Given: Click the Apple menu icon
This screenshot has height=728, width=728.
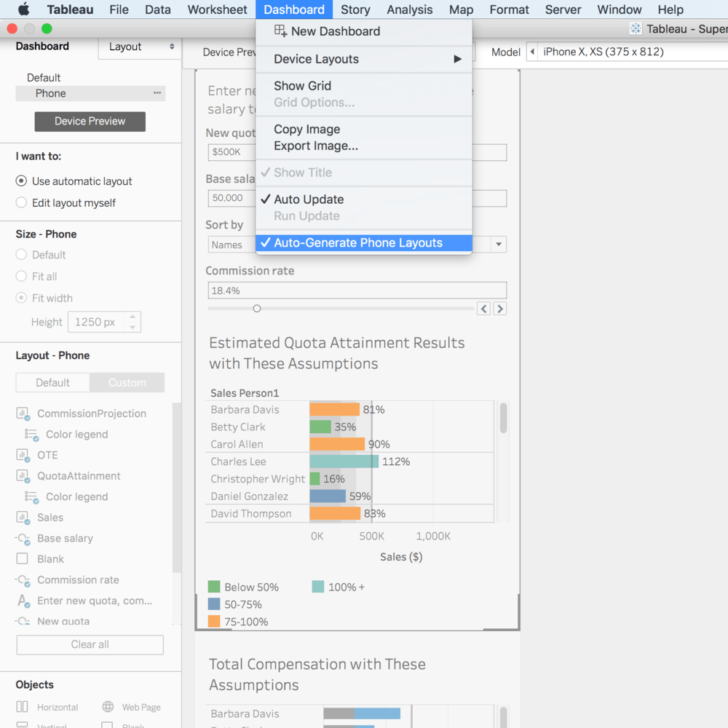Looking at the screenshot, I should pyautogui.click(x=23, y=9).
